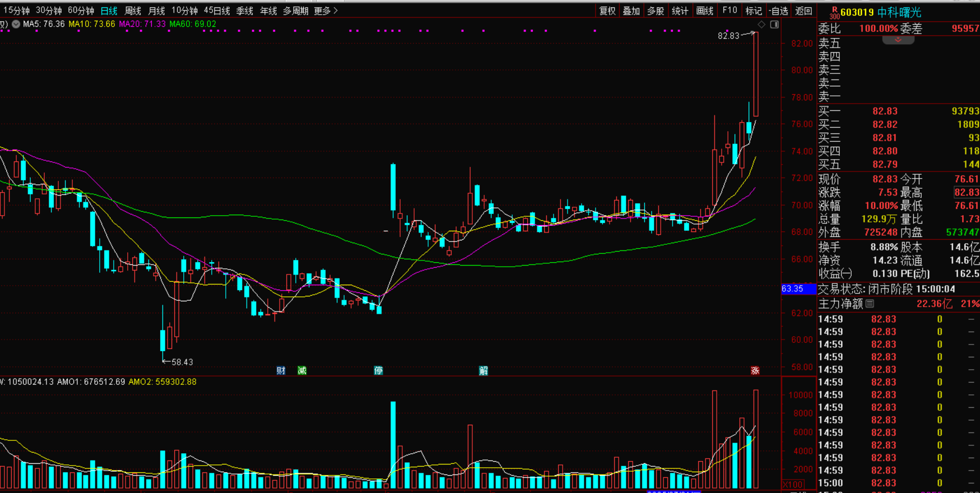Expand the 更多 periods menu
The height and width of the screenshot is (493, 980).
(x=326, y=11)
